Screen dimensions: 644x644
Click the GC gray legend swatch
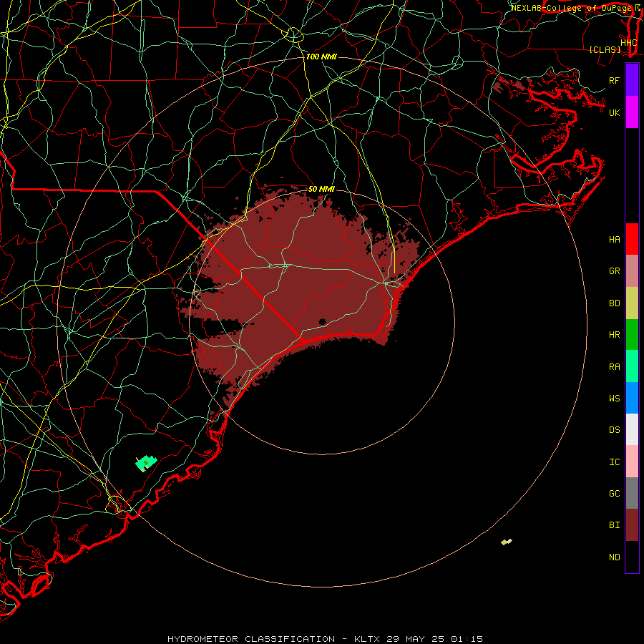632,493
